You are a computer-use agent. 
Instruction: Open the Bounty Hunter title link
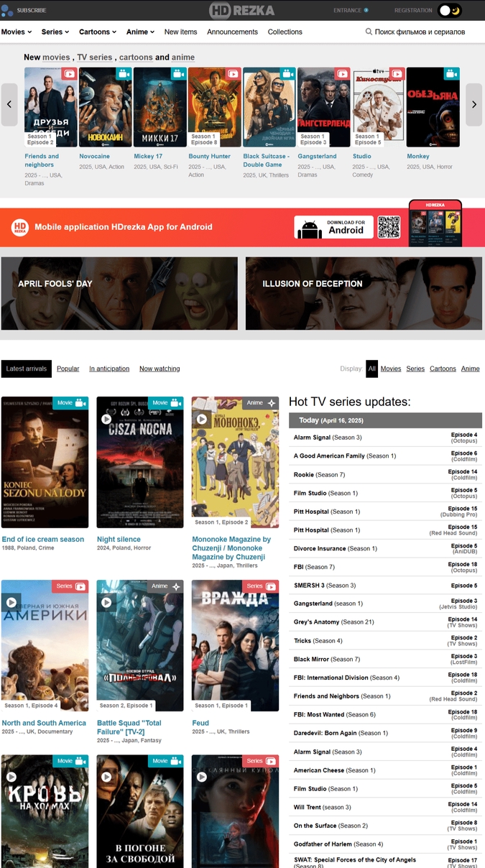pyautogui.click(x=209, y=156)
